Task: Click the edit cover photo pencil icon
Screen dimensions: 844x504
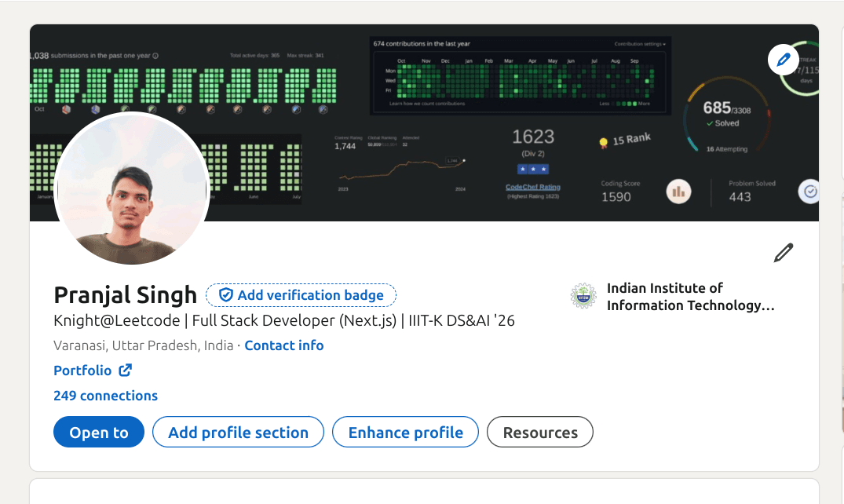Action: click(784, 60)
